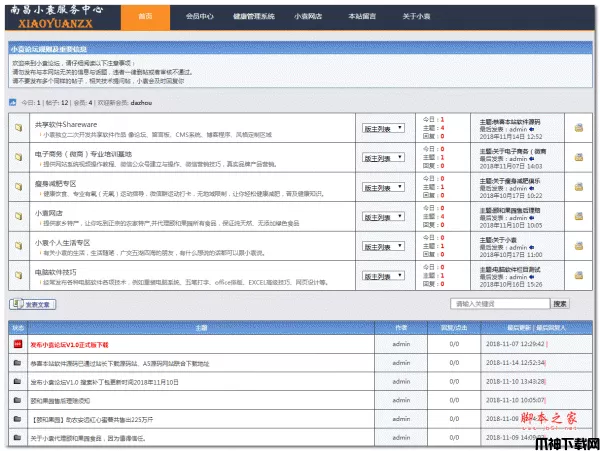Click folder icon for 瘦身减肥专区 forum
Screen dimensions: 600x451
coord(18,186)
